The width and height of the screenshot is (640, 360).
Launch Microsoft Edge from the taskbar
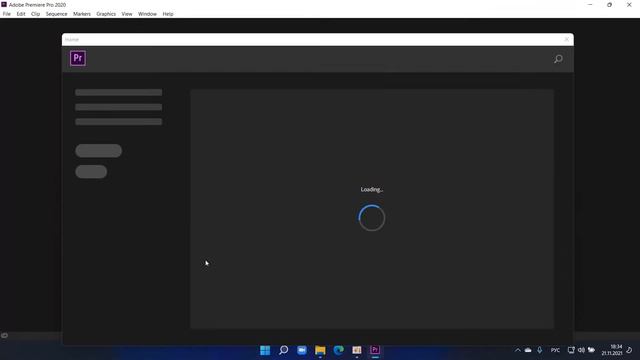click(x=338, y=350)
